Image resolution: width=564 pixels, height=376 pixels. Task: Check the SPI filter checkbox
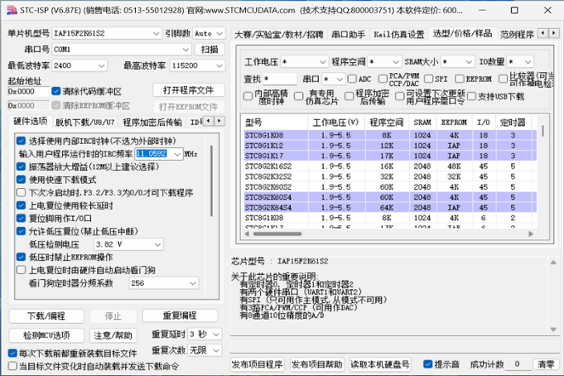point(428,79)
